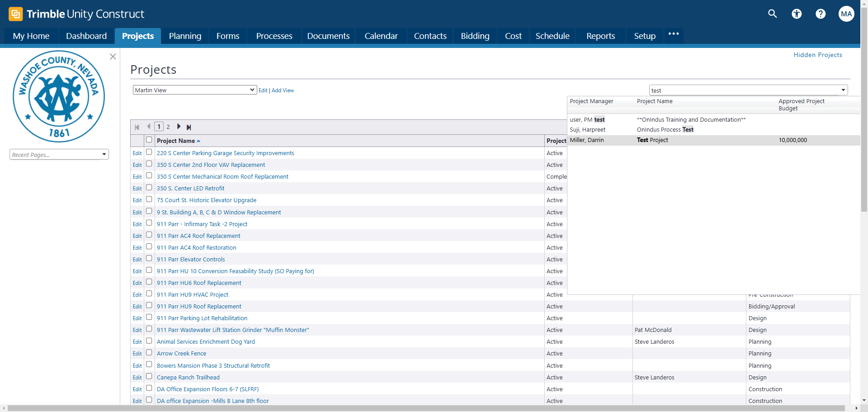
Task: Open the help question mark icon
Action: (821, 14)
